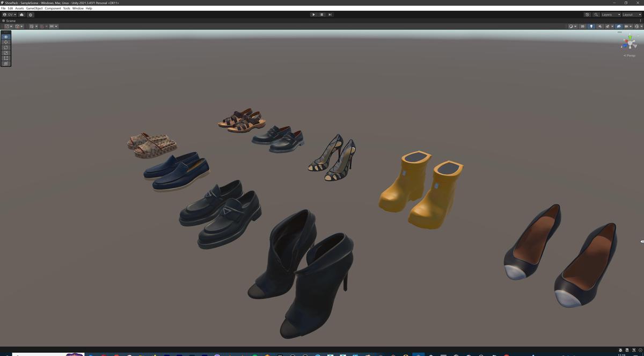Select the Rect Transform tool
This screenshot has width=644, height=356.
point(5,58)
